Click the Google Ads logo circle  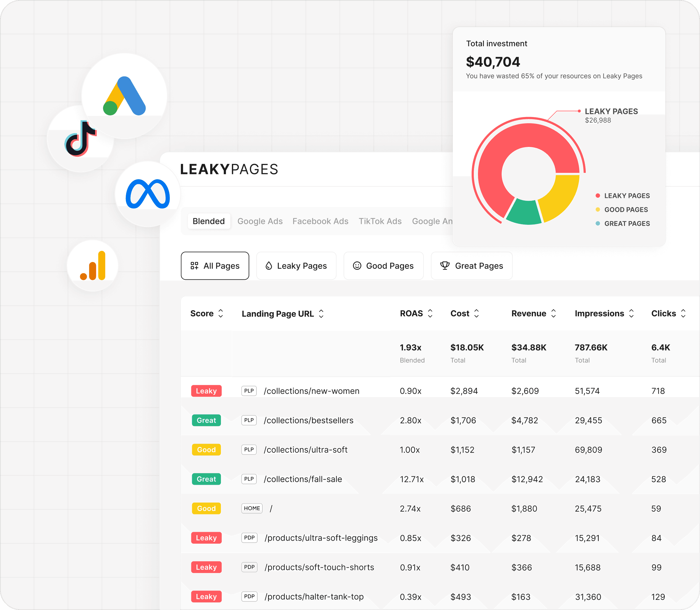(x=124, y=96)
